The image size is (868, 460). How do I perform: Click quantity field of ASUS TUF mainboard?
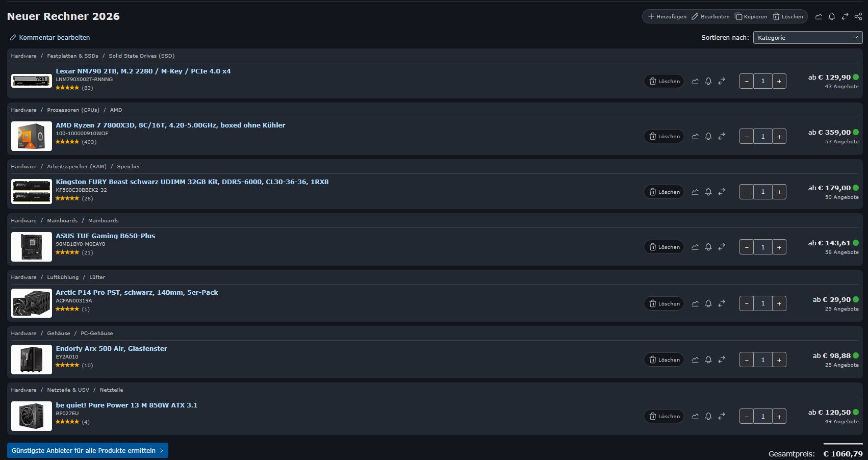click(763, 247)
